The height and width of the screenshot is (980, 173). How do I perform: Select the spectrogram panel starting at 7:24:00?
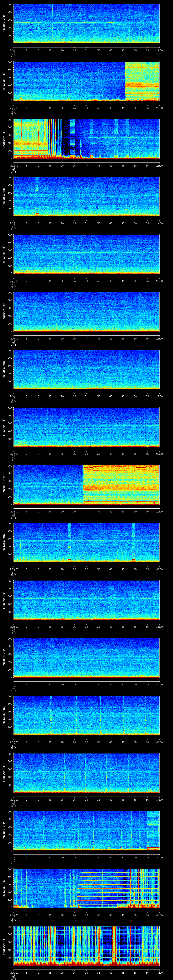tap(86, 254)
